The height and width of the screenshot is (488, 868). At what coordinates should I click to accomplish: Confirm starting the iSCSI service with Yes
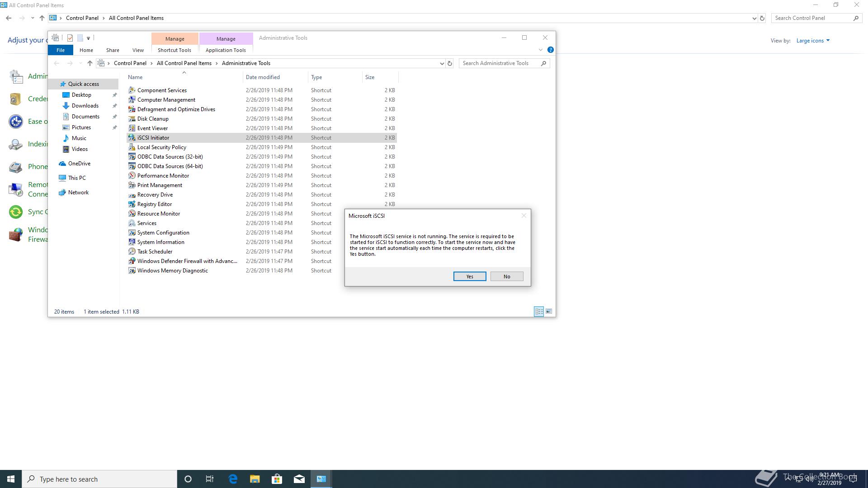(470, 277)
